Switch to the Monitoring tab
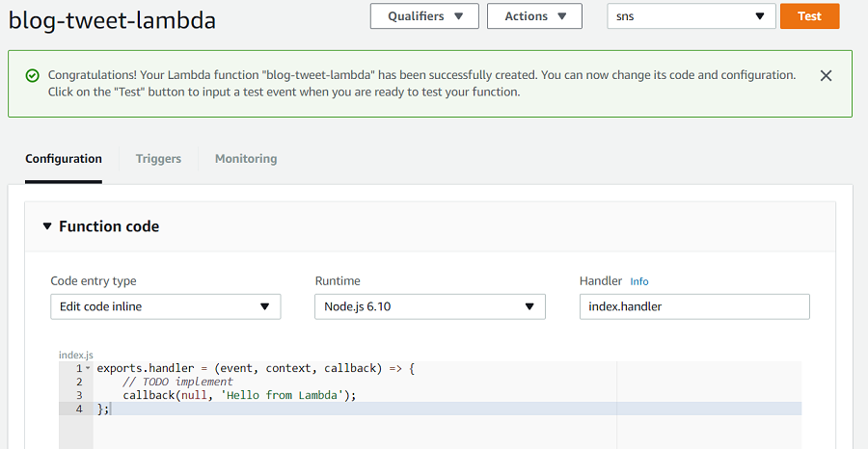The height and width of the screenshot is (449, 868). coord(246,159)
